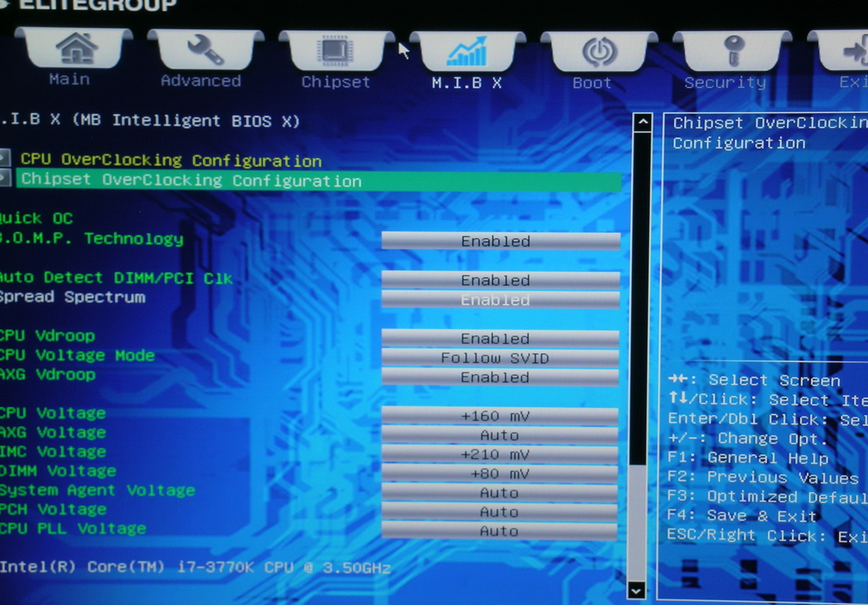This screenshot has width=868, height=605.
Task: Open the Security tab key icon
Action: click(733, 52)
